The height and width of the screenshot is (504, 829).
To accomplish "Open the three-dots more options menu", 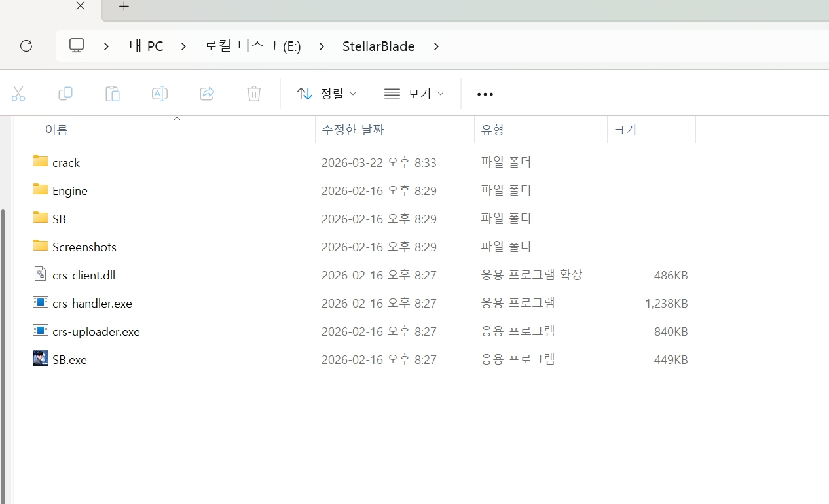I will point(485,94).
